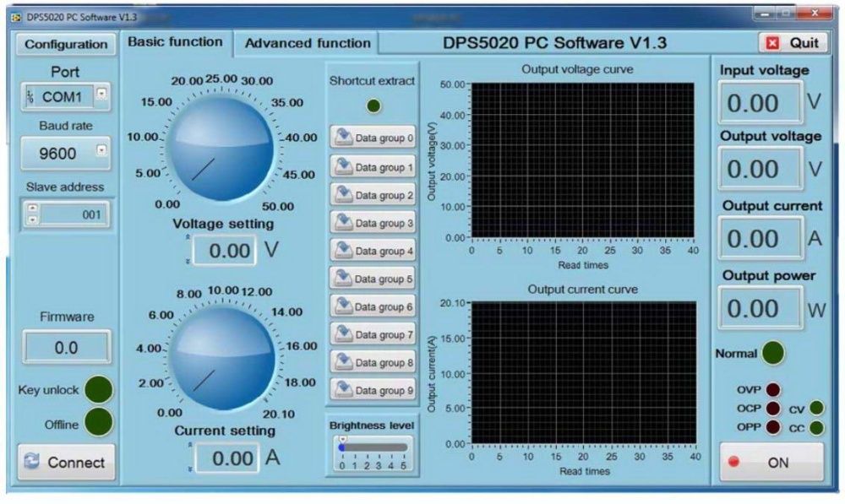Click the Normal status indicator
The width and height of the screenshot is (845, 504).
[773, 353]
